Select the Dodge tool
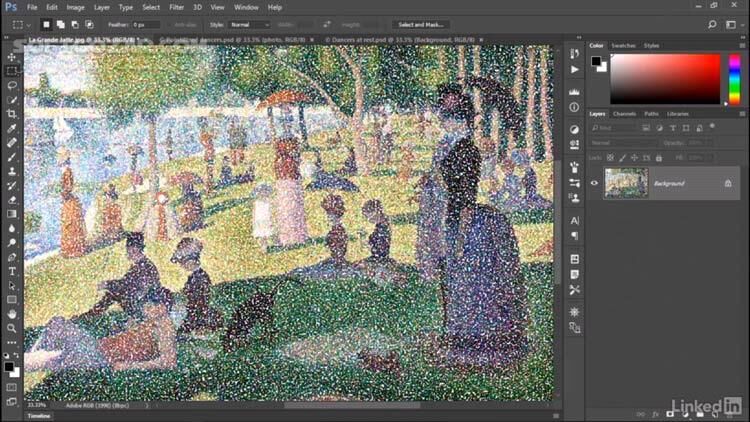 click(x=12, y=243)
